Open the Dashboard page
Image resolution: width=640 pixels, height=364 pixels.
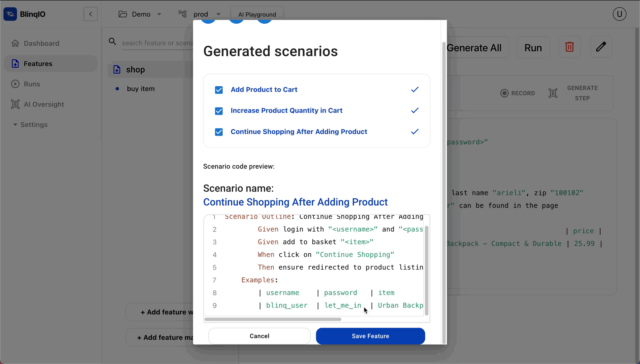point(51,43)
